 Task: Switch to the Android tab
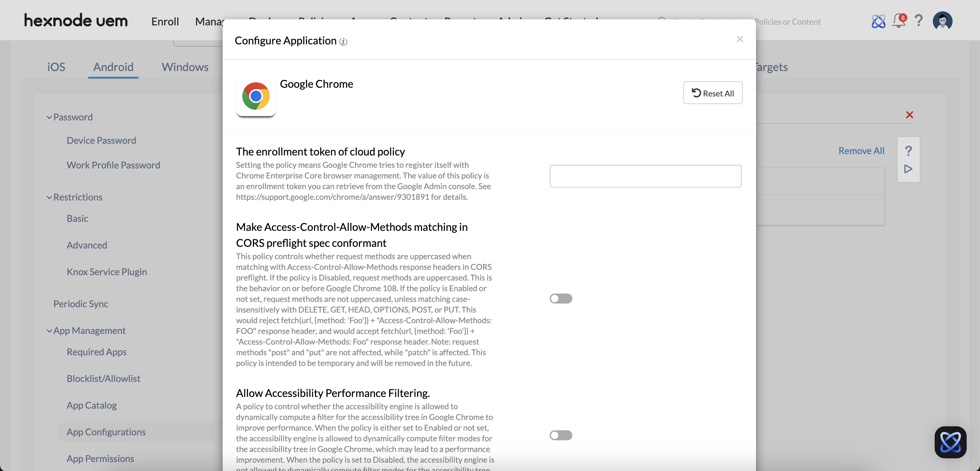point(113,67)
